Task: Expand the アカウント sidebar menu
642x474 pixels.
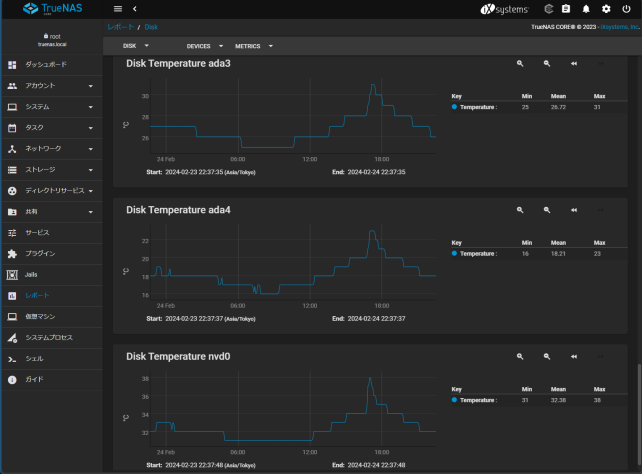Action: [x=52, y=86]
